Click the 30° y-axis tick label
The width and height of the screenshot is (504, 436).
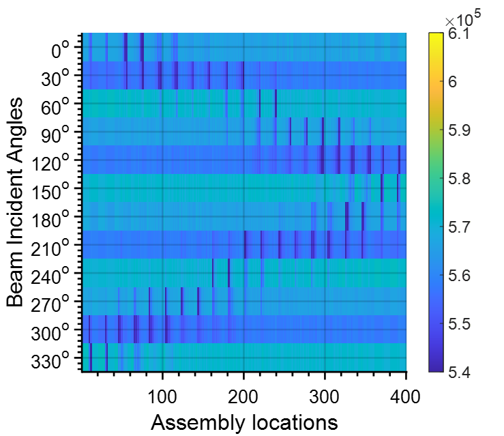point(55,78)
